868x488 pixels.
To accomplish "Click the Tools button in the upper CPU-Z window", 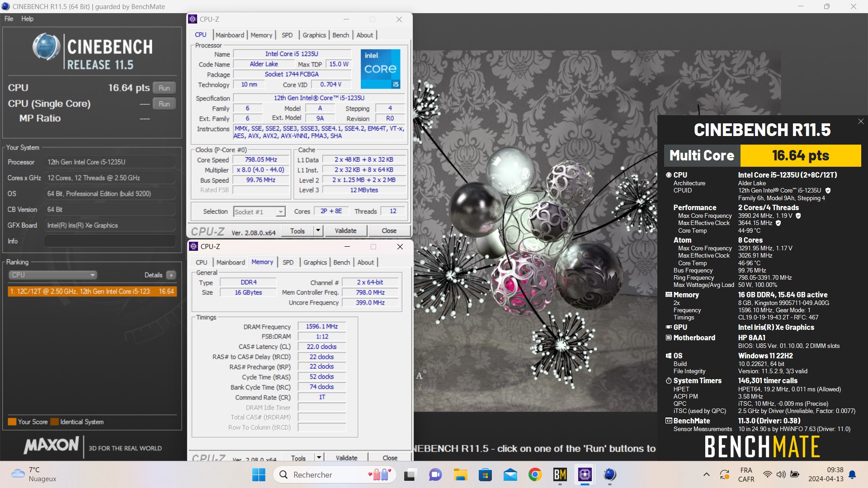I will click(297, 230).
